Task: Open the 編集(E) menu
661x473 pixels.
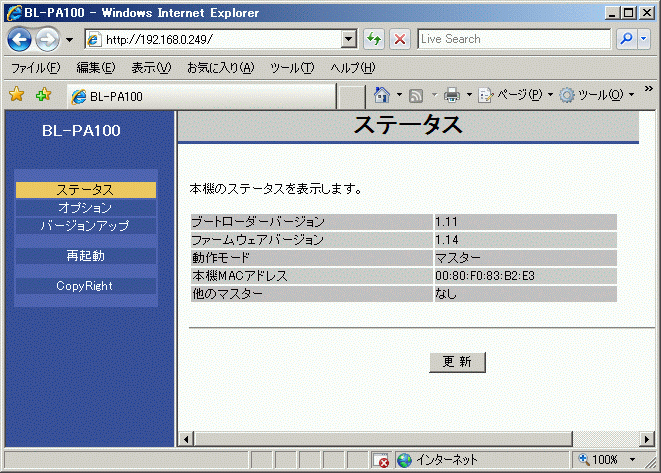Action: [x=96, y=67]
